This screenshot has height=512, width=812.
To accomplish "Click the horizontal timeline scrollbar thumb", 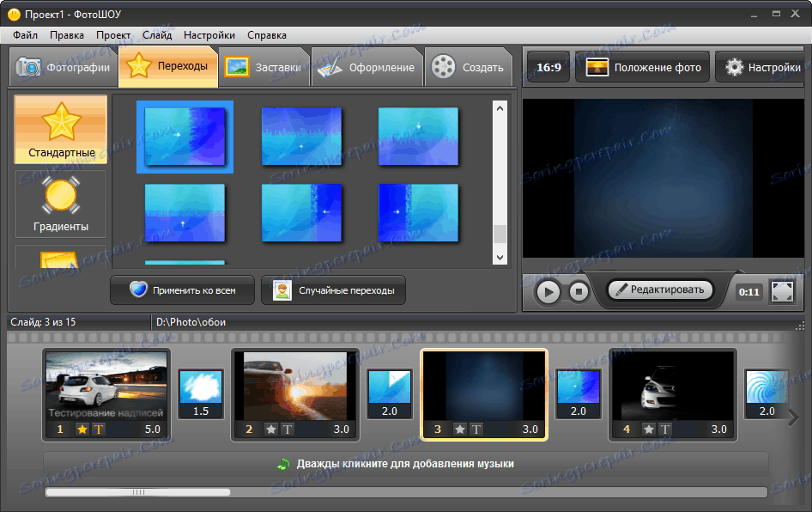I will (x=137, y=492).
